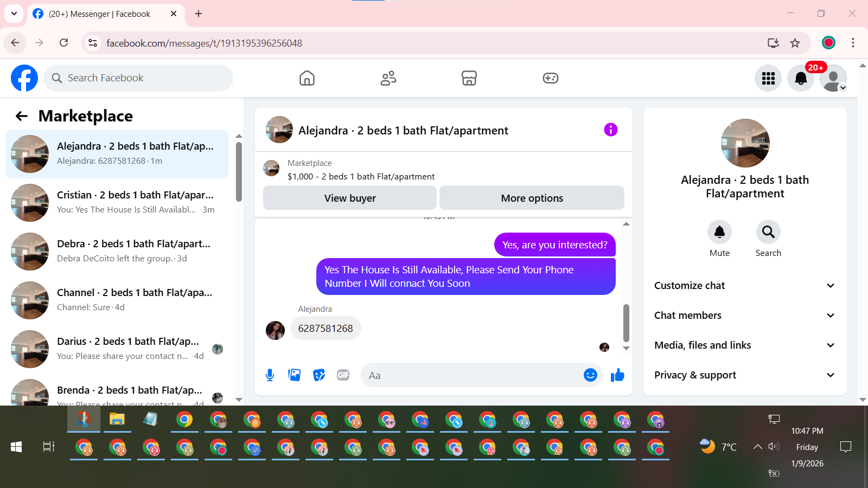Open the weather widget showing 7°C

coord(718,446)
